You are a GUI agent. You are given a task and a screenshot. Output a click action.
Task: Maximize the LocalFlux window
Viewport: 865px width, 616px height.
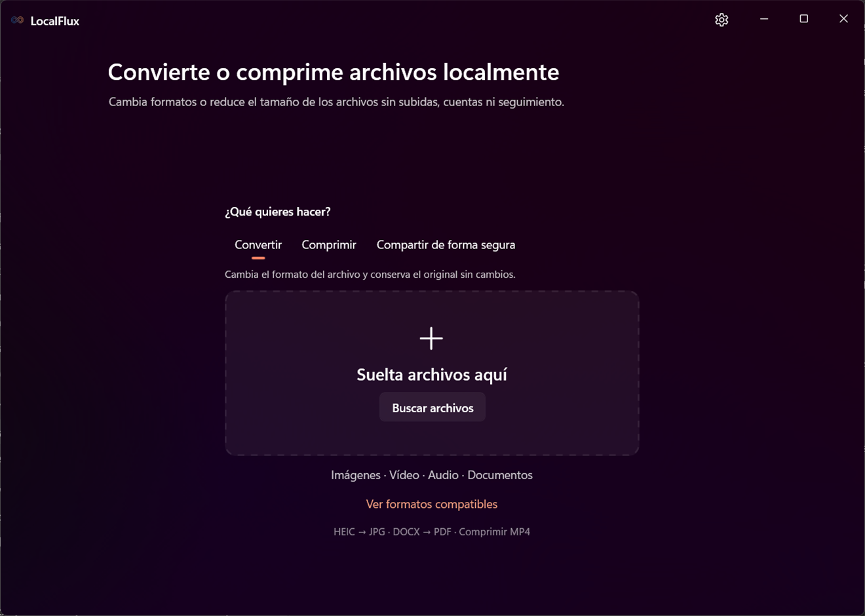(x=804, y=19)
